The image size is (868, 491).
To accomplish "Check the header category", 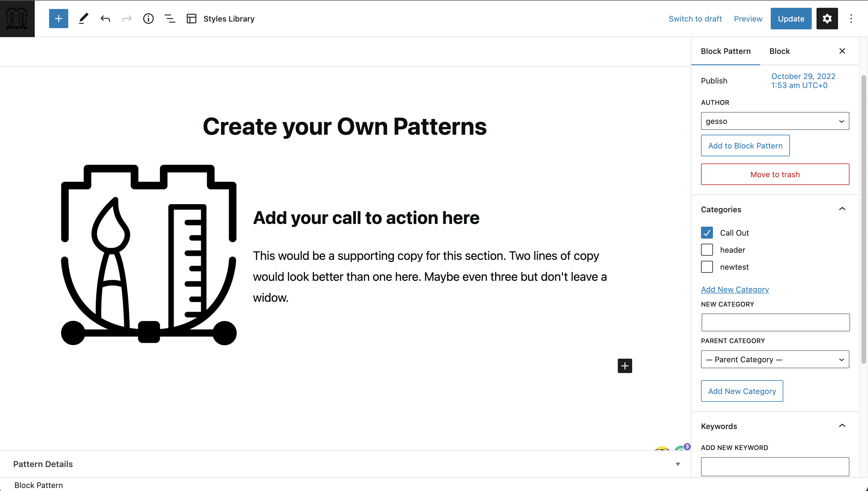I will pos(707,250).
